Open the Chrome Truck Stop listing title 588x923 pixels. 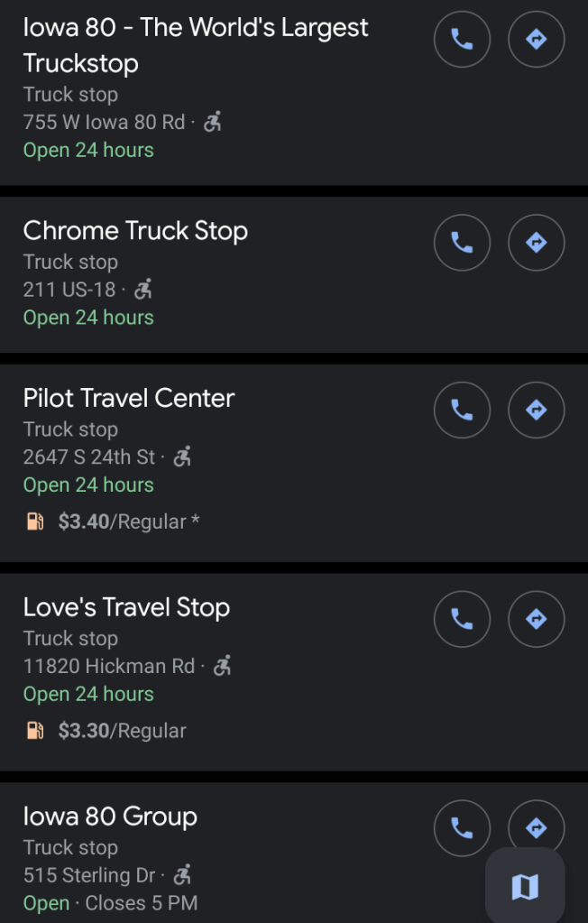coord(135,231)
